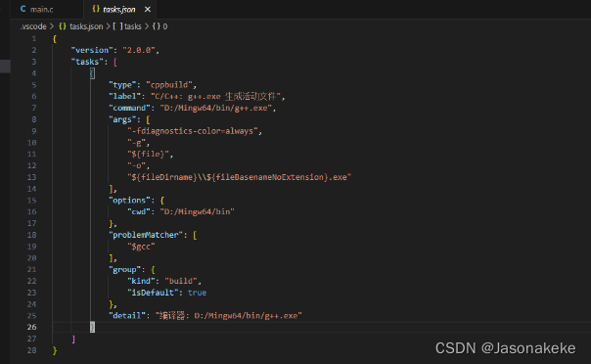This screenshot has height=364, width=591.
Task: Click the "type" key on line 5
Action: click(x=122, y=85)
